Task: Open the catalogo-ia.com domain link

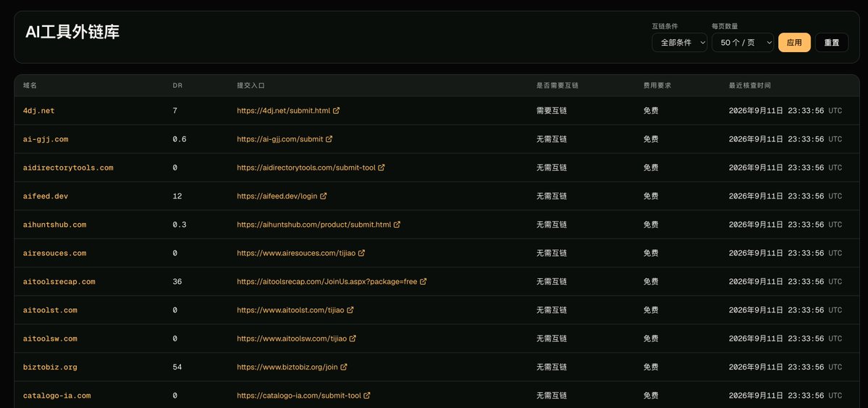Action: click(x=57, y=396)
